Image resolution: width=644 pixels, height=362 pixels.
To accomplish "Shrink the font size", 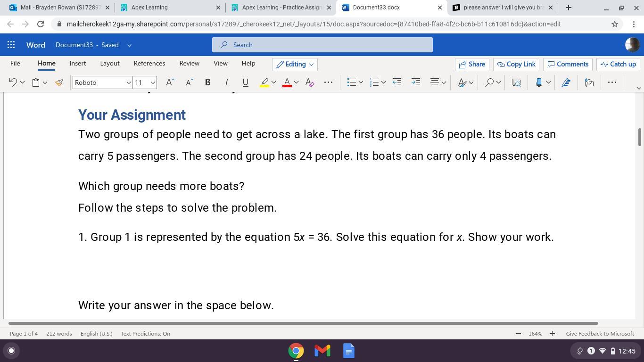I will [x=189, y=82].
